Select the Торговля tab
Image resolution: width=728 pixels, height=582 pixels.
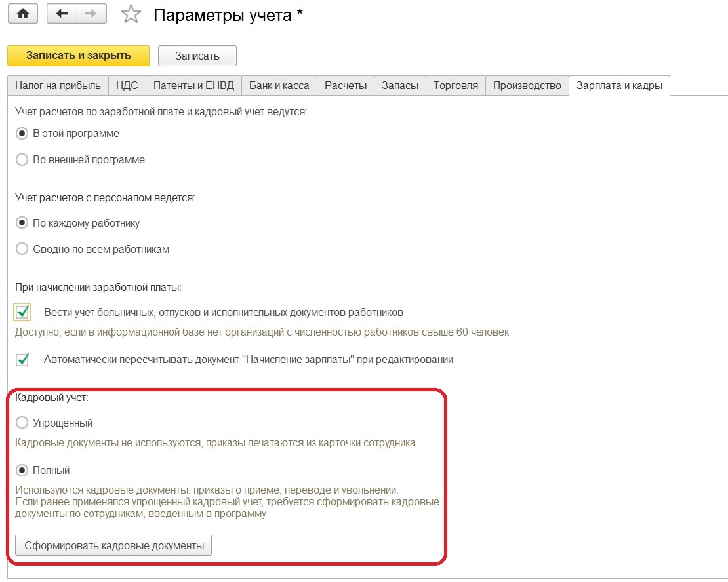point(456,86)
